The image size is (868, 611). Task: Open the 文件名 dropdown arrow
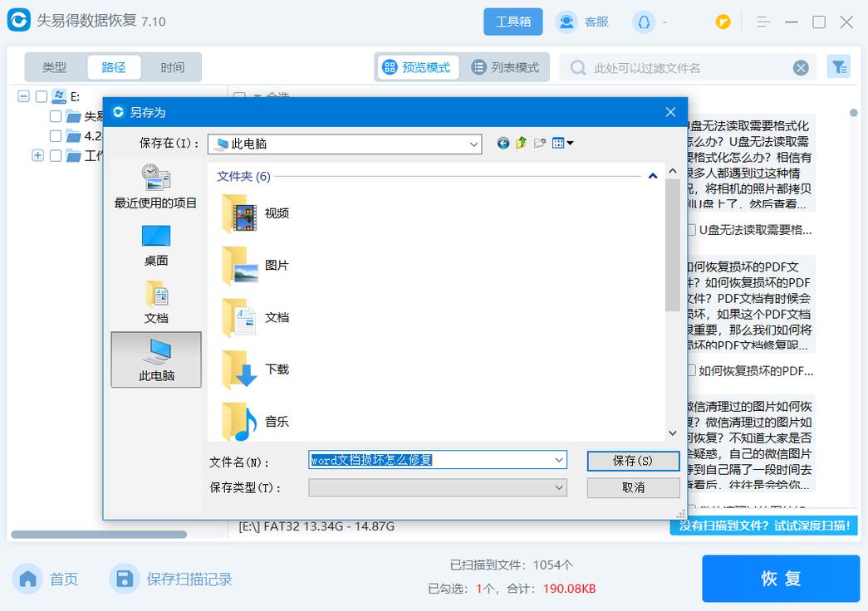(x=558, y=460)
